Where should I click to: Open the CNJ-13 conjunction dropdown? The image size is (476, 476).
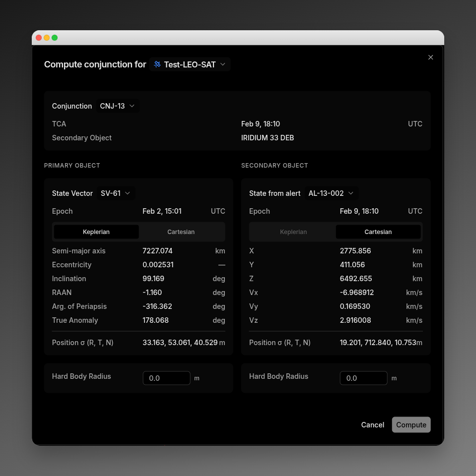(118, 106)
